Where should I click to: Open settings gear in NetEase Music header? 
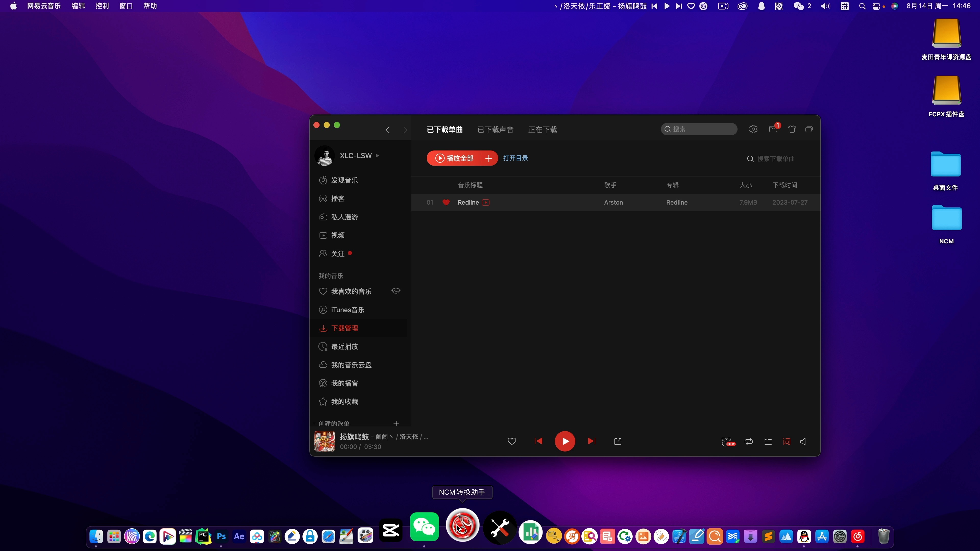[x=753, y=129]
